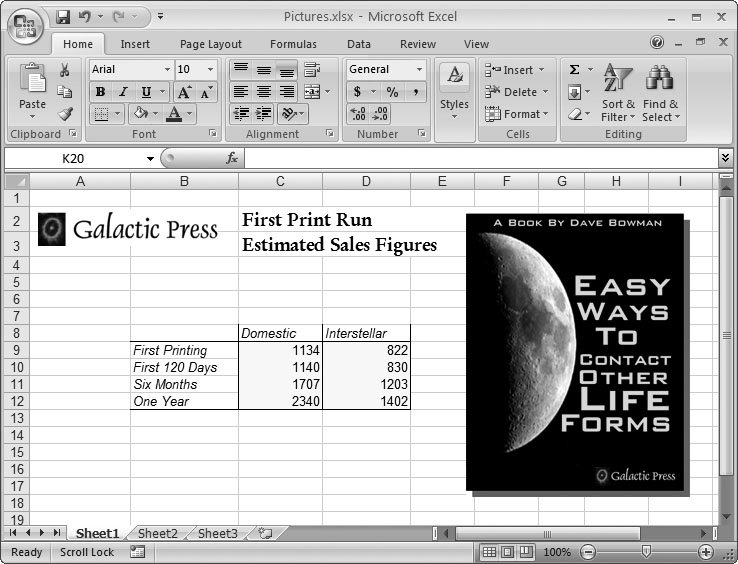Toggle center text alignment

click(263, 92)
